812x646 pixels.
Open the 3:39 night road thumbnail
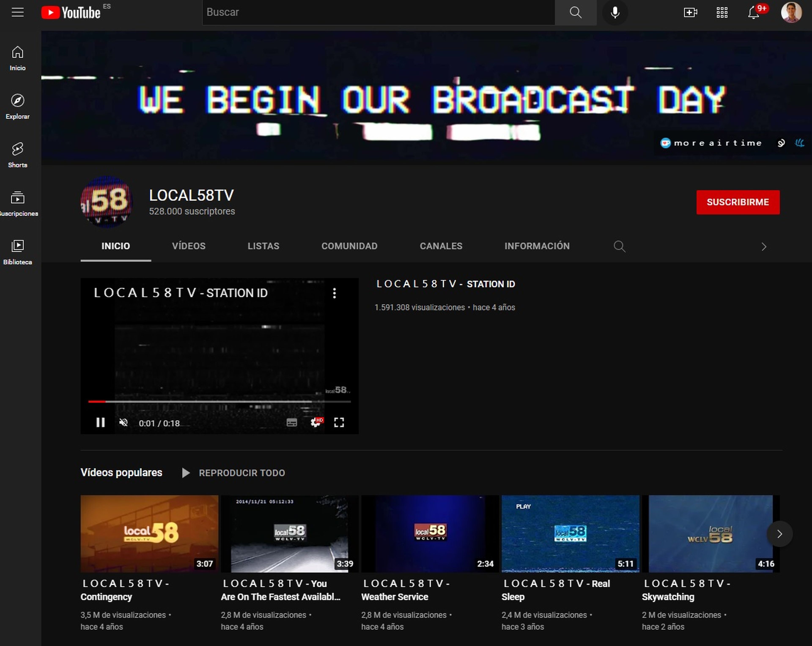pyautogui.click(x=289, y=534)
